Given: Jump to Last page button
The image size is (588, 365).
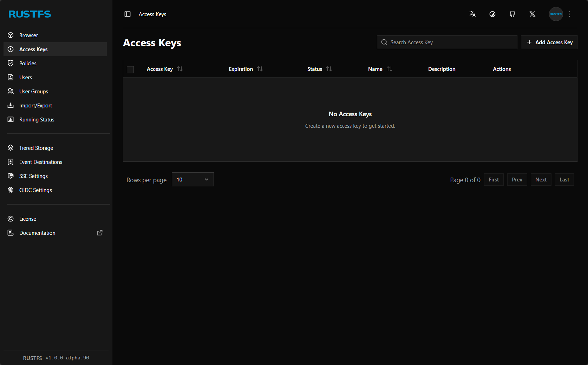Looking at the screenshot, I should (564, 179).
